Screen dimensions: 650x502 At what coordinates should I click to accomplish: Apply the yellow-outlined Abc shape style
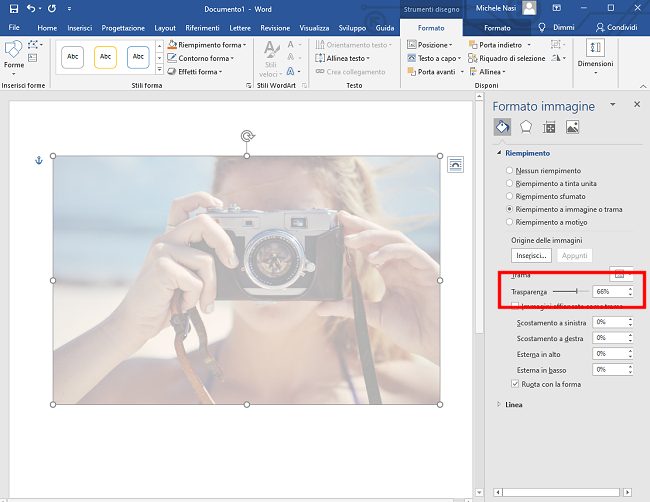[105, 57]
